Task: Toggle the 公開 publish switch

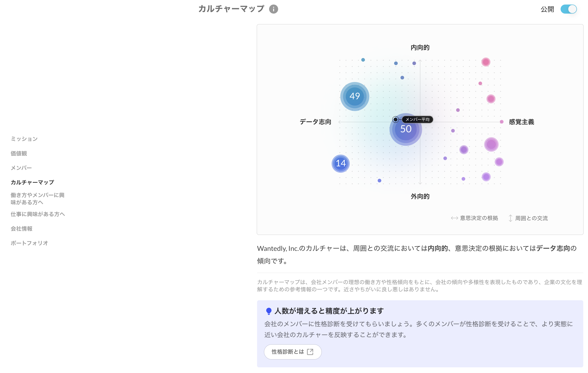Action: (568, 9)
